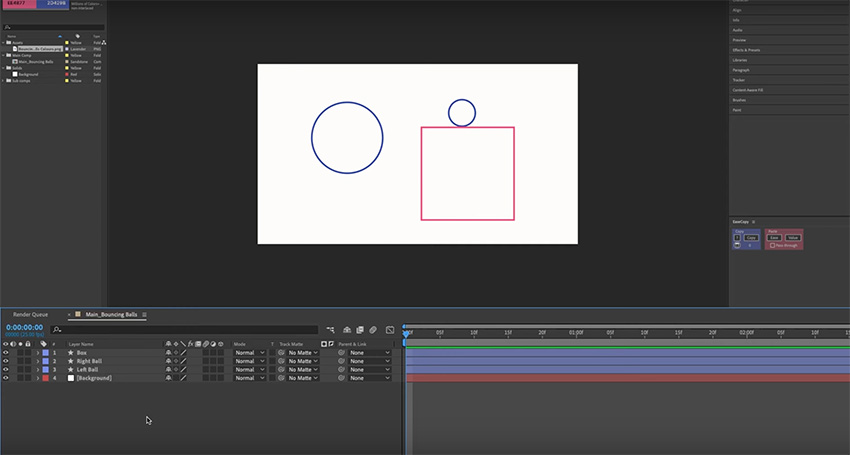Click the Background layer parent pick whip
850x455 pixels.
pyautogui.click(x=342, y=378)
